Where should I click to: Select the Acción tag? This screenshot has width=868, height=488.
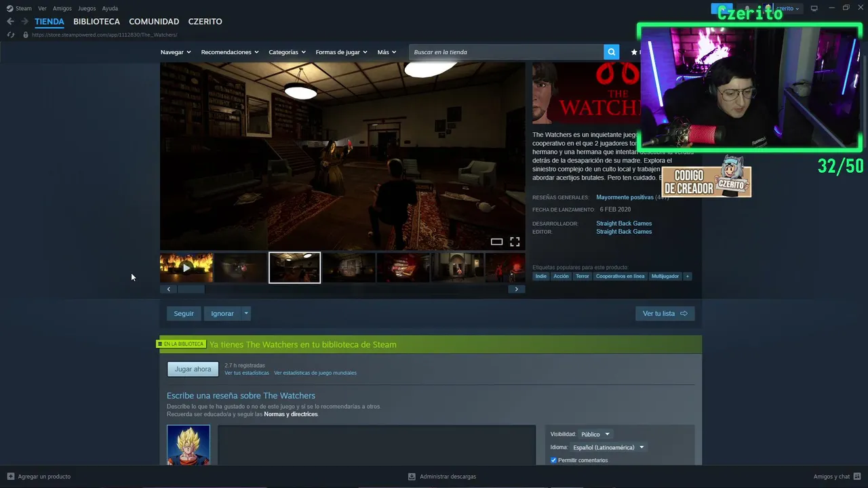click(561, 277)
